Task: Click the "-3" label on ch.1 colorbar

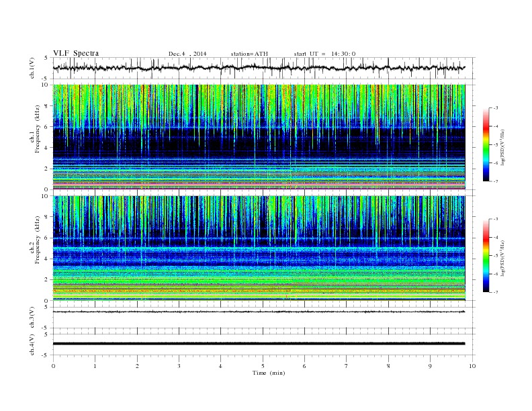Action: pos(496,108)
